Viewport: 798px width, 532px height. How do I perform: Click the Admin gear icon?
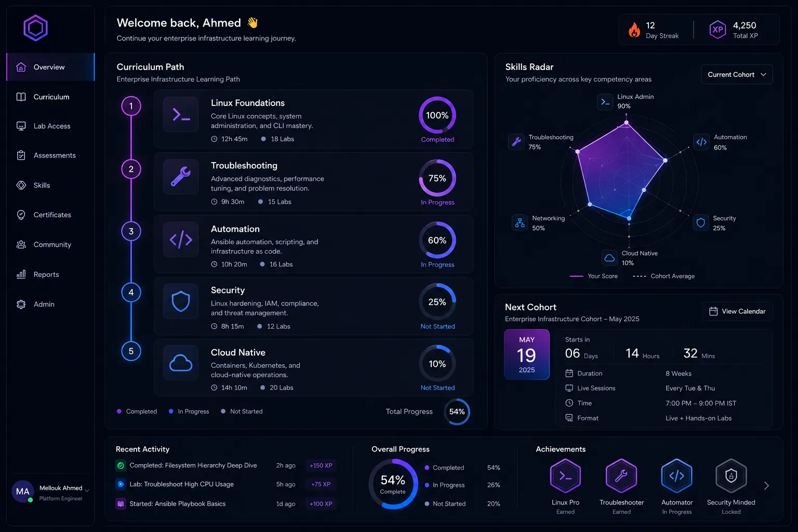pyautogui.click(x=21, y=304)
